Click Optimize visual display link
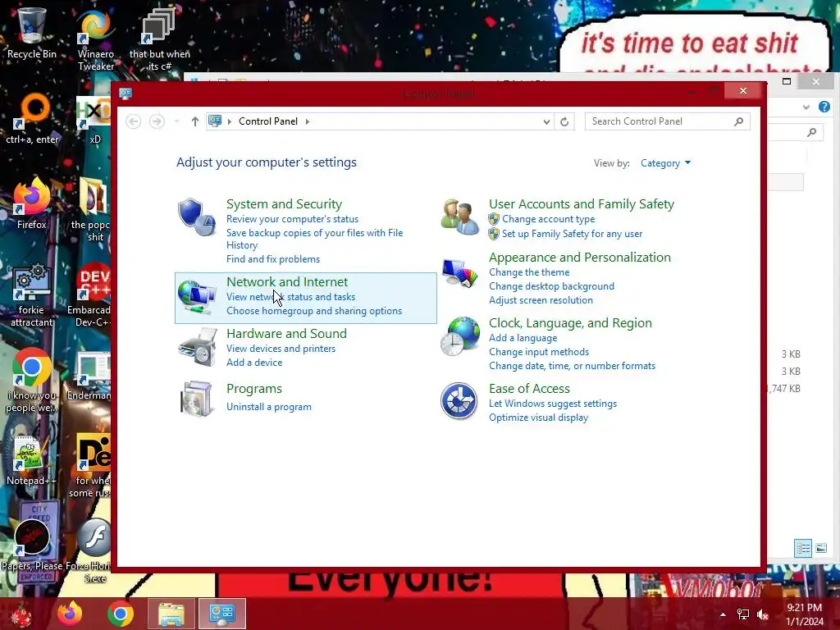The image size is (840, 630). pos(538,418)
